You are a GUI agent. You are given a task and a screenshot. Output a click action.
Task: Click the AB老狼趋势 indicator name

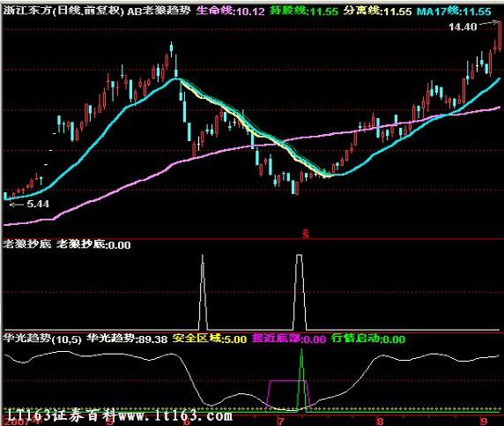coord(159,11)
